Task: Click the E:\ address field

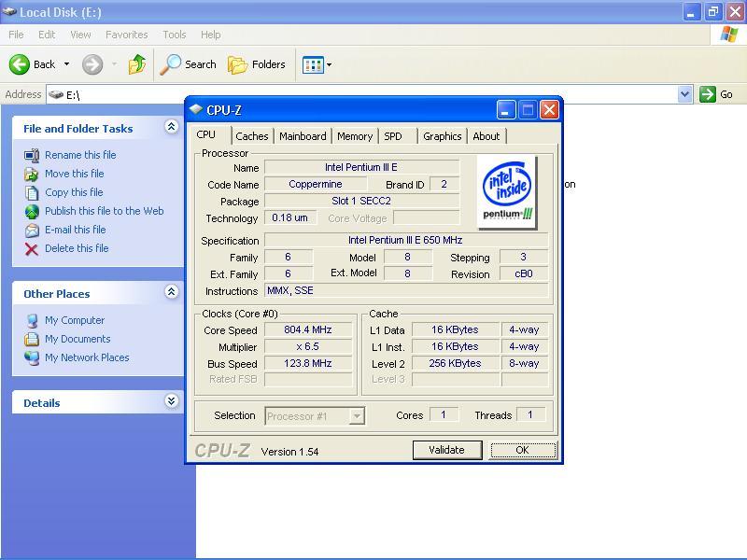Action: [x=362, y=95]
